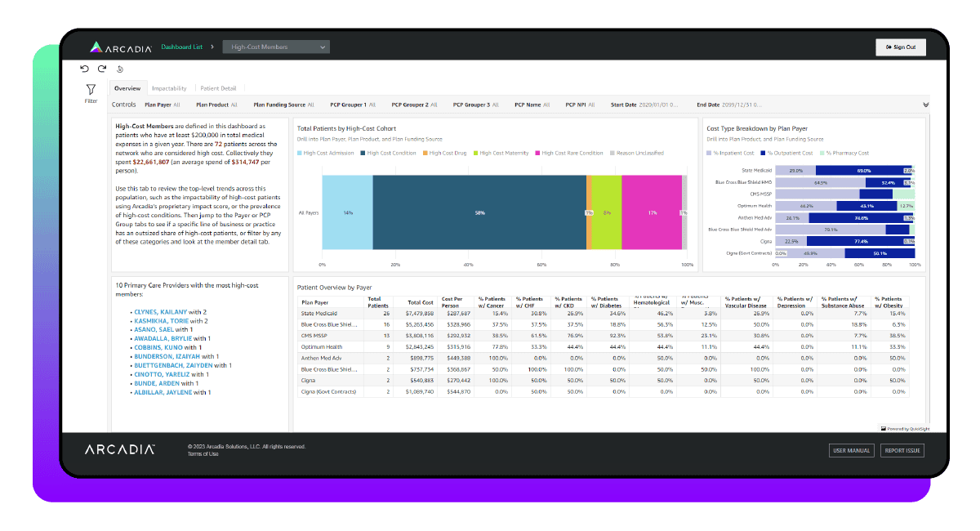The image size is (980, 531).
Task: Switch to the Overview tab
Action: click(127, 88)
